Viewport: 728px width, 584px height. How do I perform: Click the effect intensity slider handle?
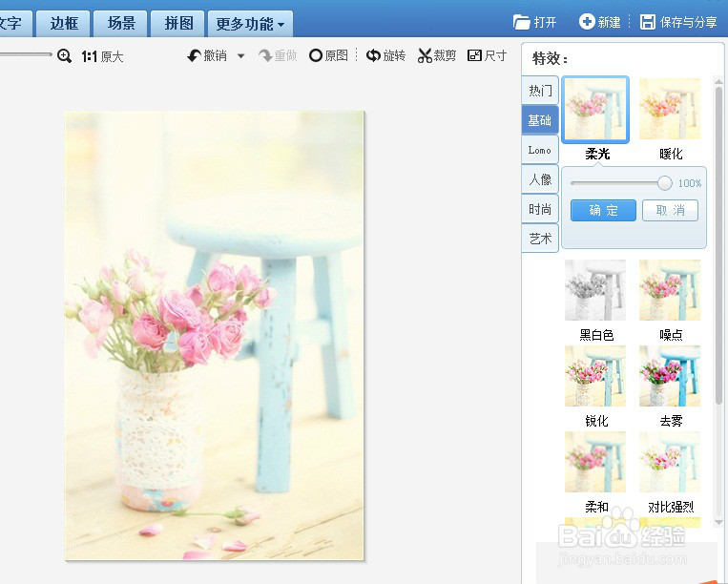tap(665, 183)
